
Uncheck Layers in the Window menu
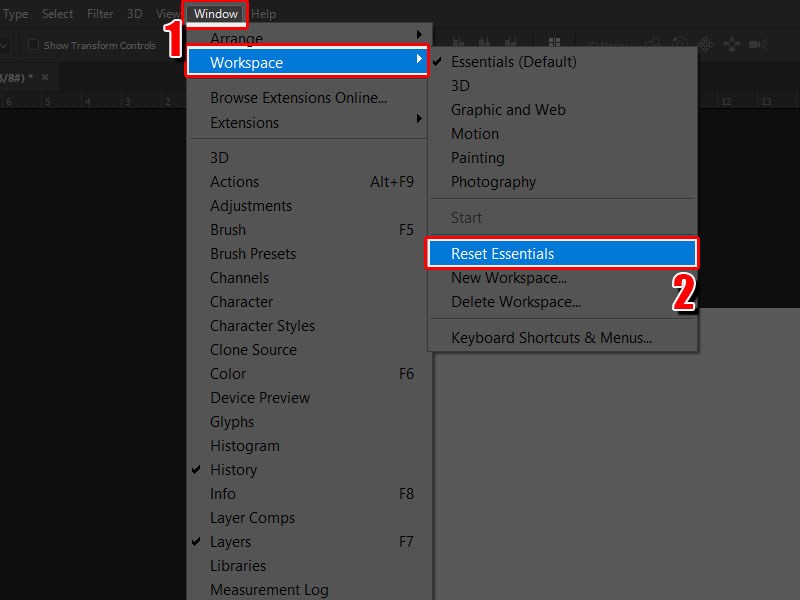pyautogui.click(x=230, y=542)
